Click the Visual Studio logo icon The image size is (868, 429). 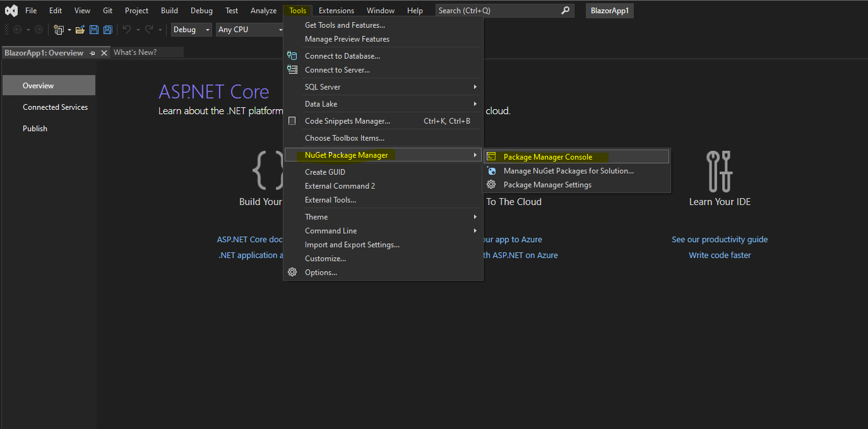11,10
